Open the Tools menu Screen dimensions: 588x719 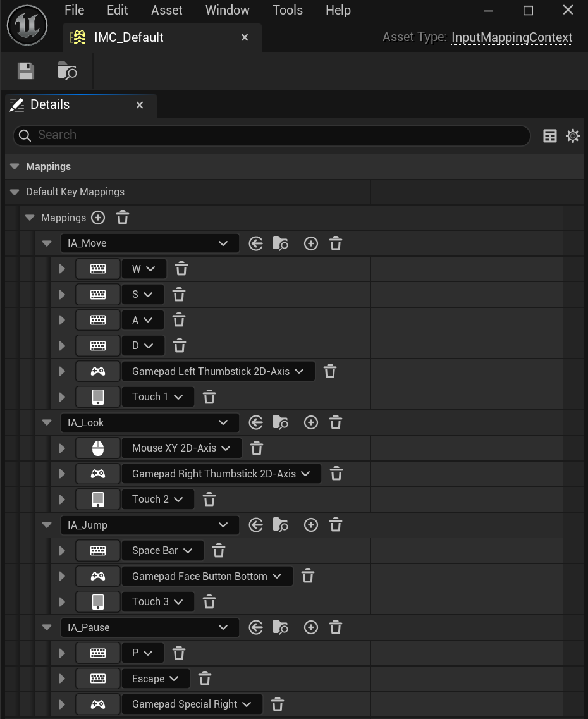(287, 10)
